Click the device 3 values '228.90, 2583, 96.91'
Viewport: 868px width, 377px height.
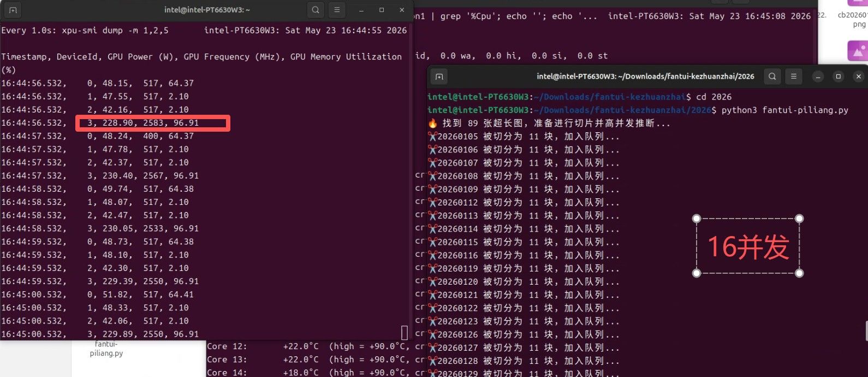point(151,123)
